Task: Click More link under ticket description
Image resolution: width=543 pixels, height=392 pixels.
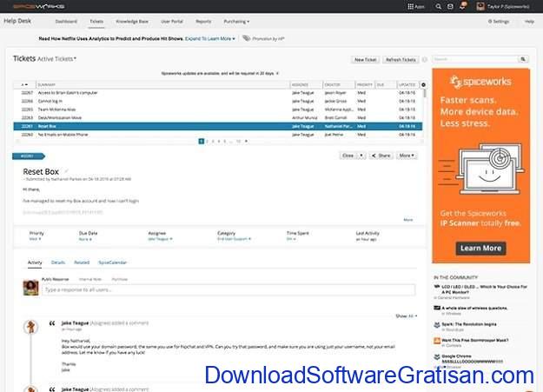Action: [408, 220]
